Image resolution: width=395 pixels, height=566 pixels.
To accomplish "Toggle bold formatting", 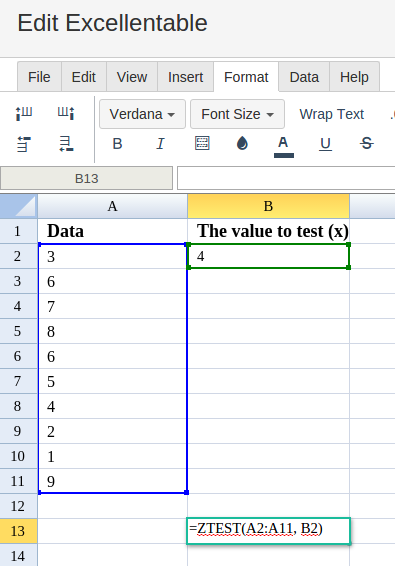I will tap(117, 144).
